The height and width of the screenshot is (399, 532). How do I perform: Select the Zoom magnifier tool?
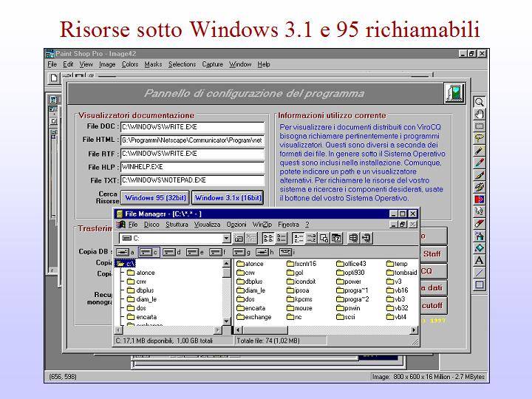[x=479, y=102]
